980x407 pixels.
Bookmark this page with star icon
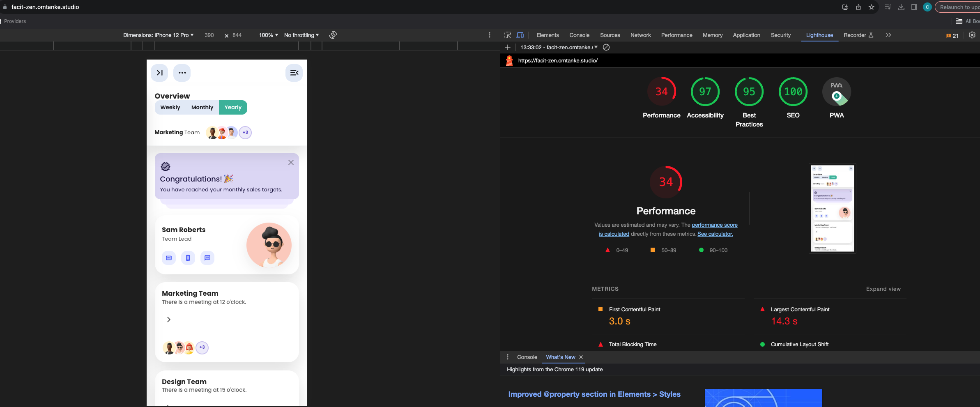[x=871, y=7]
